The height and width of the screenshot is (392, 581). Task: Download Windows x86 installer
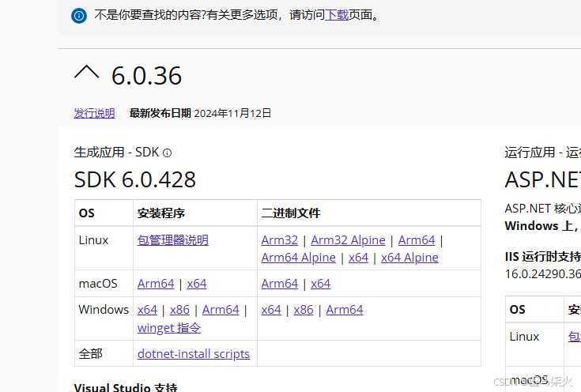pyautogui.click(x=179, y=310)
